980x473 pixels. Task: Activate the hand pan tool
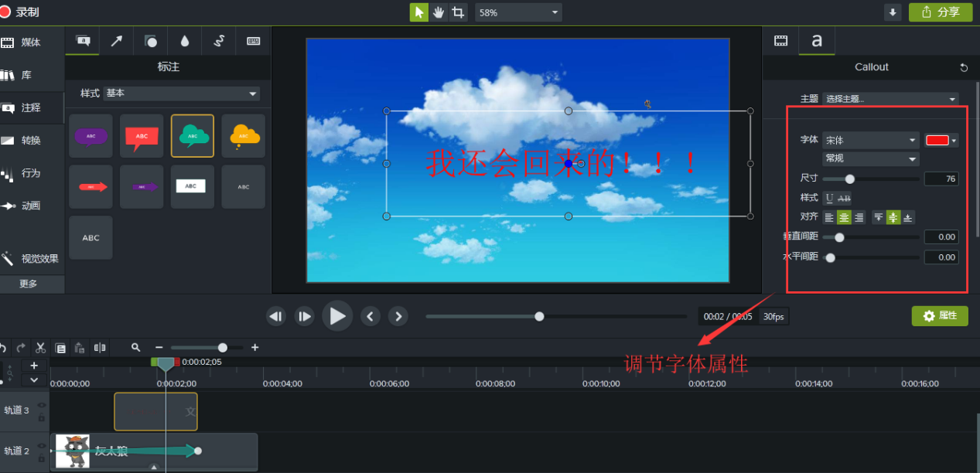[439, 12]
